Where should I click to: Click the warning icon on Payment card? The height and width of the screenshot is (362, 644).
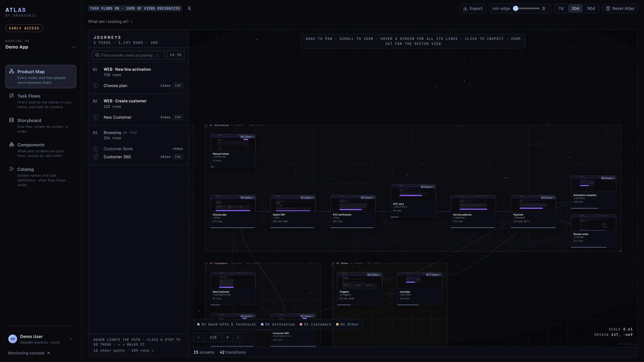click(x=525, y=222)
